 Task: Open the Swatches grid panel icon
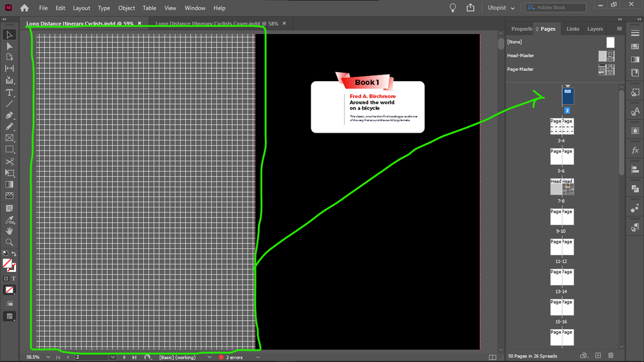[x=635, y=46]
